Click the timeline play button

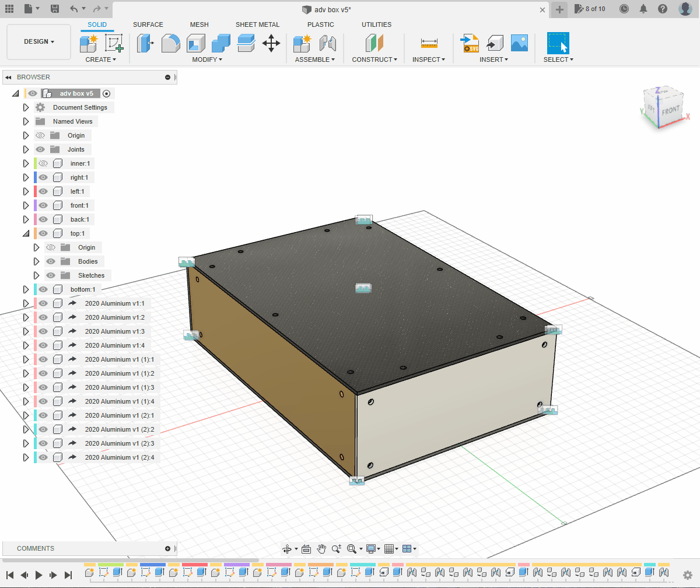coord(37,575)
